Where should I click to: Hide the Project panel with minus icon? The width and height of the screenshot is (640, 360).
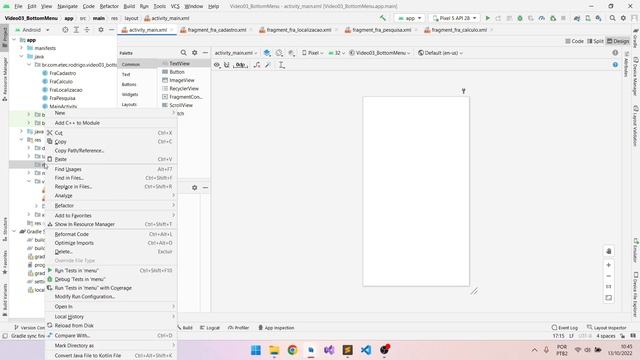111,30
